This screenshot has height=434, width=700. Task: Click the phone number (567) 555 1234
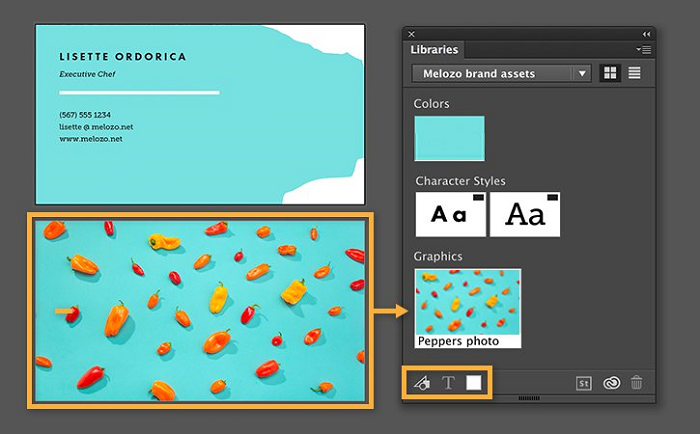85,115
